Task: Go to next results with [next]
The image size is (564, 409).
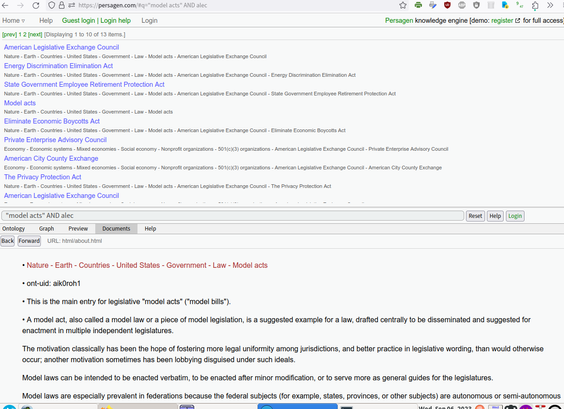Action: (x=35, y=35)
